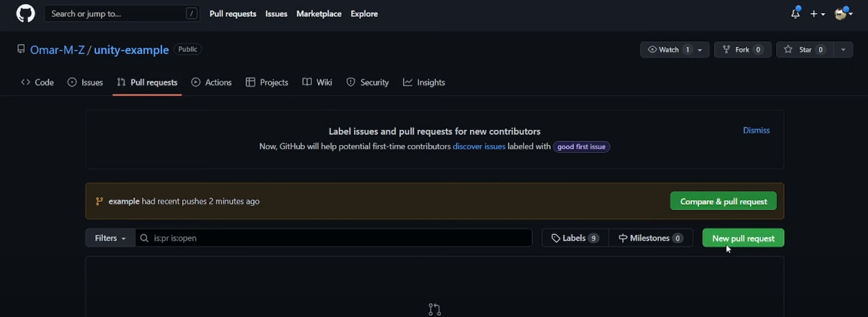Focus the is:pr is:open search field
Screen dimensions: 868x317
334,238
